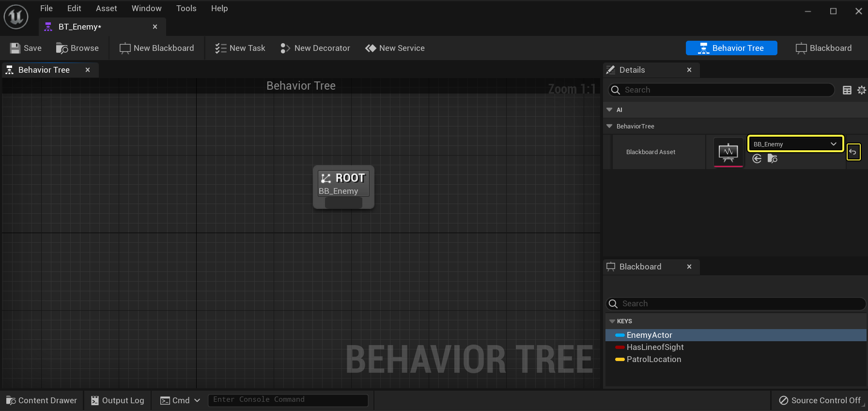Click the New Task button
Viewport: 868px width, 411px height.
240,48
